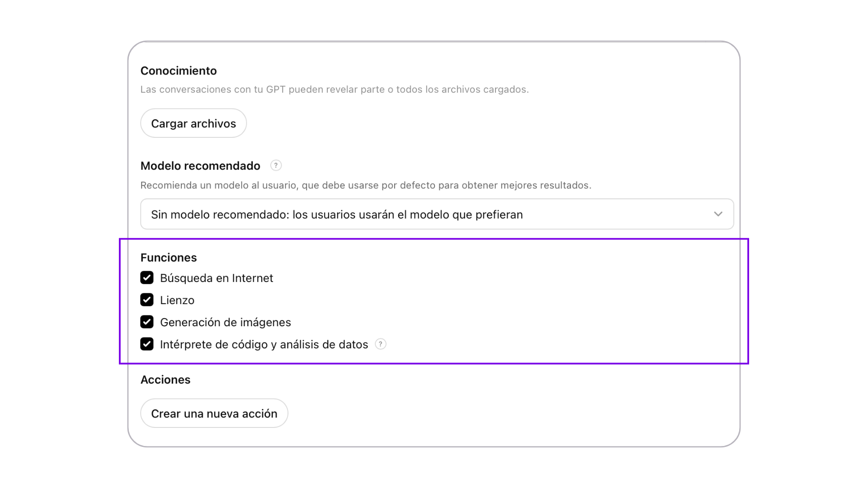Screen dimensions: 868x488
Task: Click the Acciones section heading
Action: click(165, 380)
